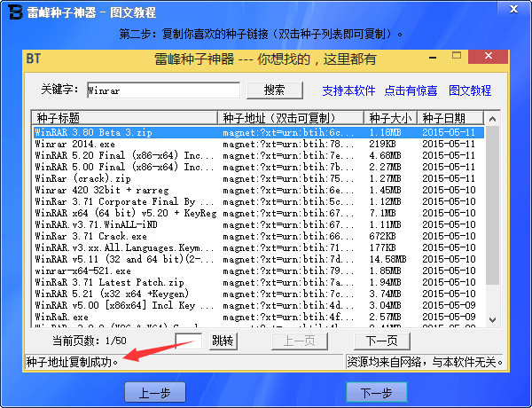Select row Winrar 420 32bit + rarreg

[x=259, y=190]
